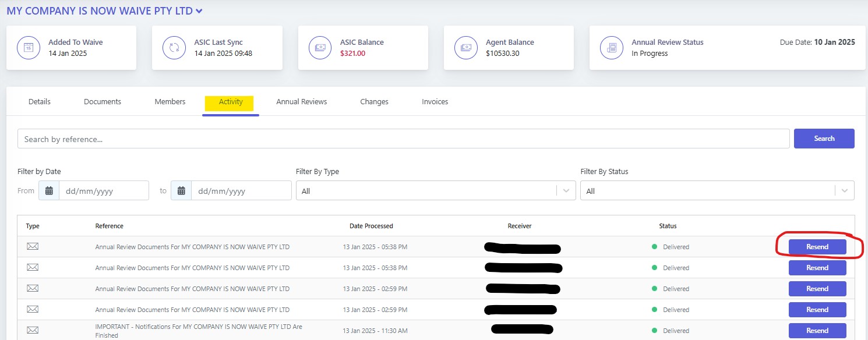
Task: Resend the first Annual Review Documents email
Action: pyautogui.click(x=817, y=247)
